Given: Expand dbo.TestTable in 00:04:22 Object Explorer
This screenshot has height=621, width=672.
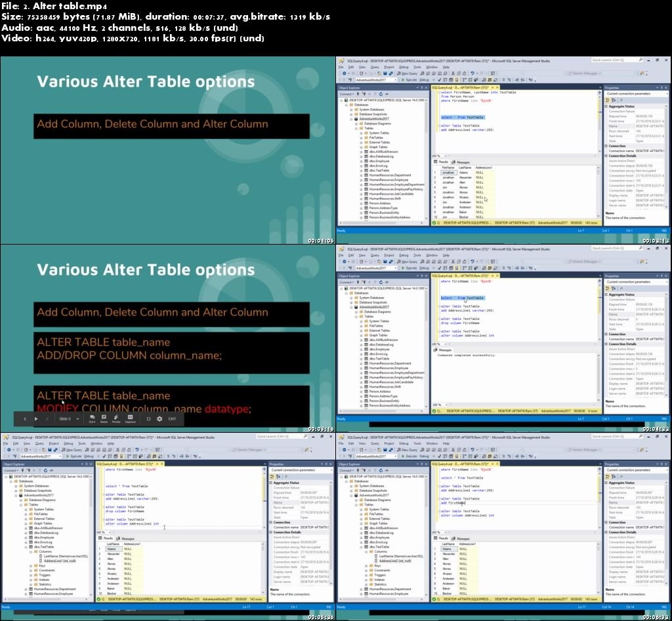Looking at the screenshot, I should 361,359.
